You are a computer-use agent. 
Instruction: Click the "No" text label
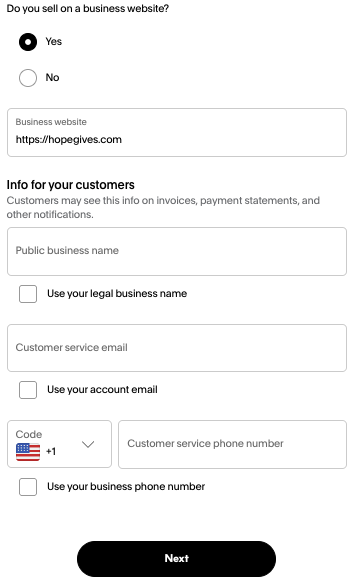click(52, 78)
